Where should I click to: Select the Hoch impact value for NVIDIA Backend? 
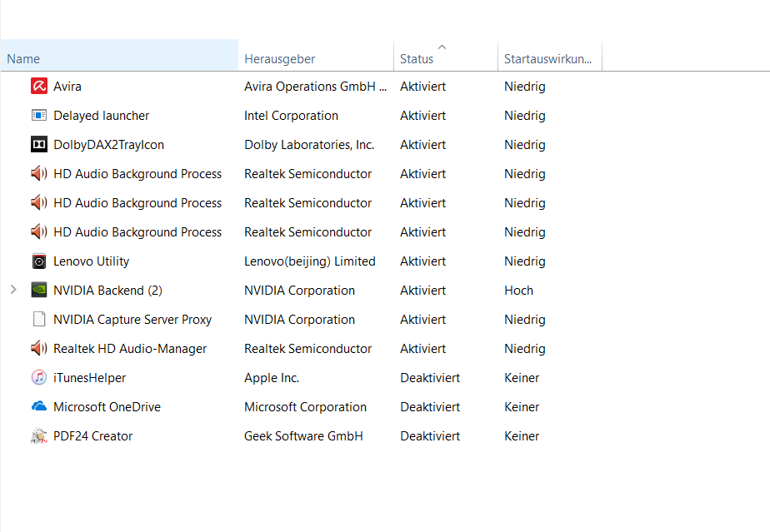pos(518,290)
